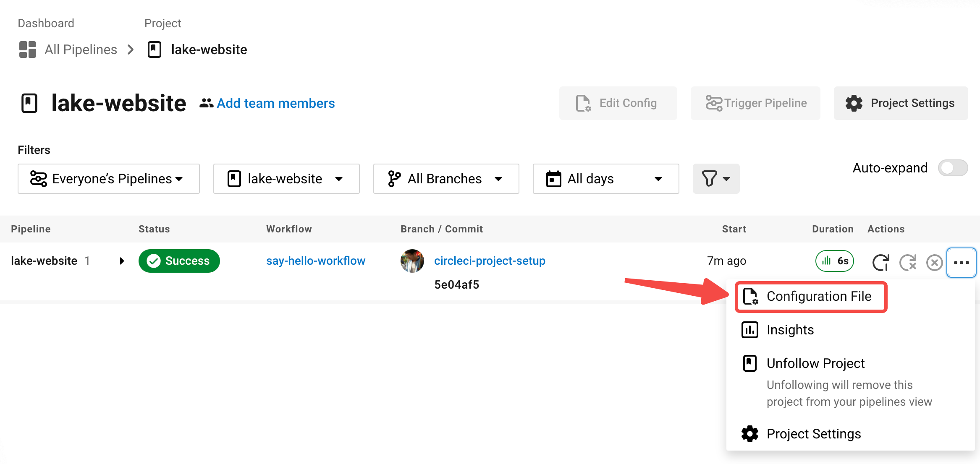
Task: Open the three-dots more actions button
Action: point(961,263)
